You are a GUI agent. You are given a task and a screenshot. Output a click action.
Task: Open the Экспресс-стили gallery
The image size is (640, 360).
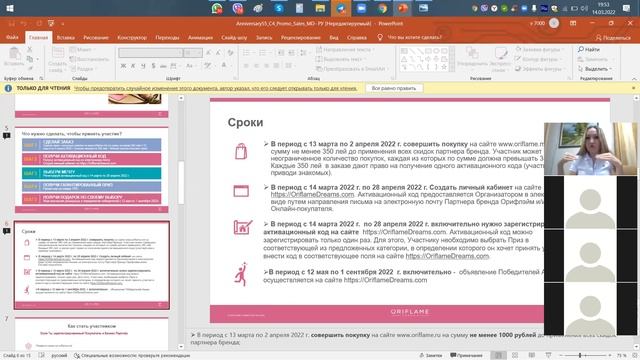pyautogui.click(x=500, y=59)
